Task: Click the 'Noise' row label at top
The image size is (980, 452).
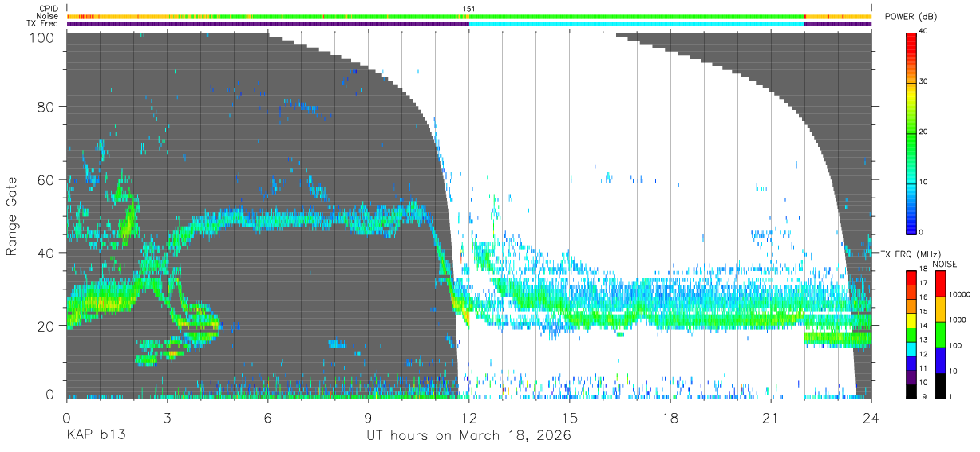Action: point(48,16)
